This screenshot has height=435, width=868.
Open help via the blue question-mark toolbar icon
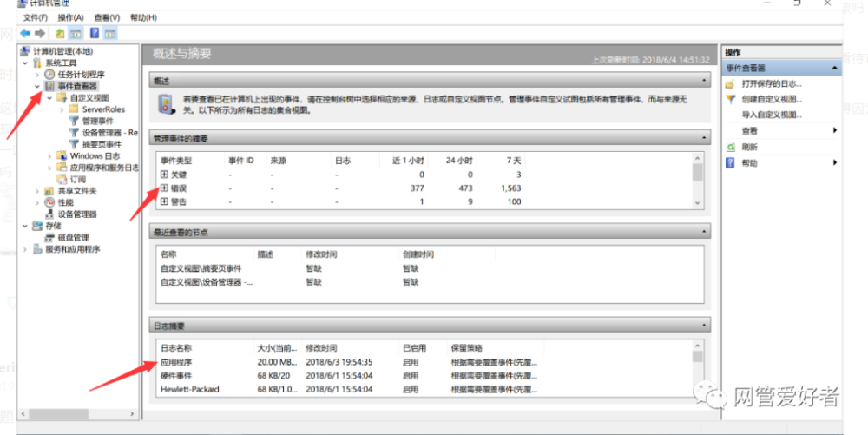click(95, 33)
